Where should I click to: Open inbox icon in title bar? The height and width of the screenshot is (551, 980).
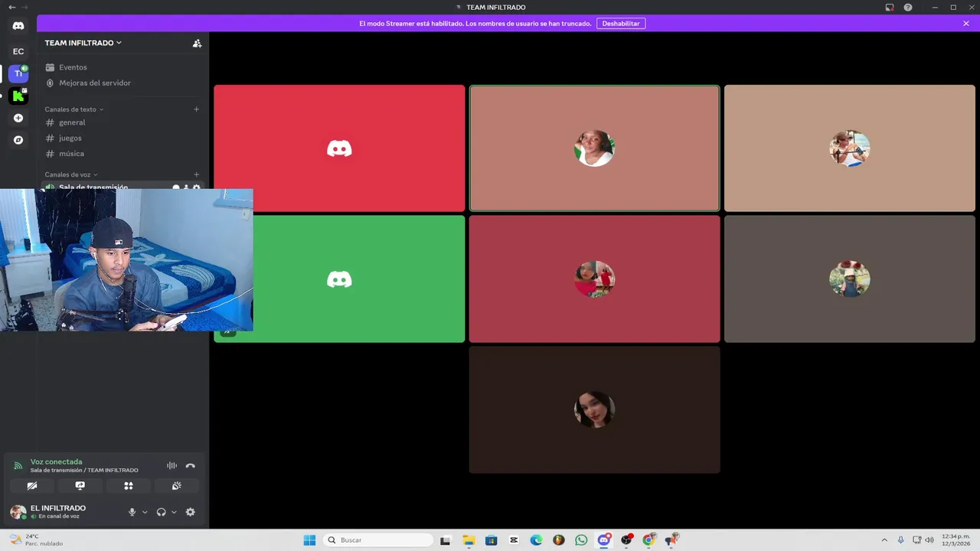890,8
